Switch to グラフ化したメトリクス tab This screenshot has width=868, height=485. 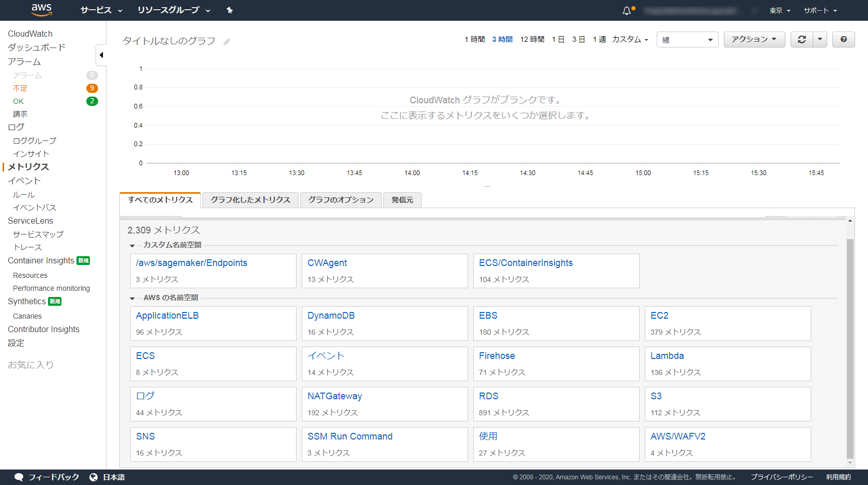pyautogui.click(x=251, y=200)
